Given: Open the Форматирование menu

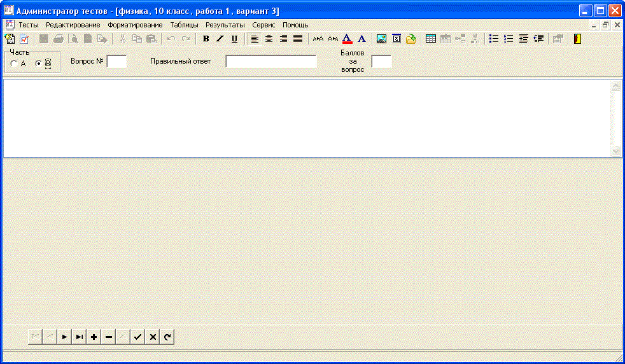Looking at the screenshot, I should [135, 25].
